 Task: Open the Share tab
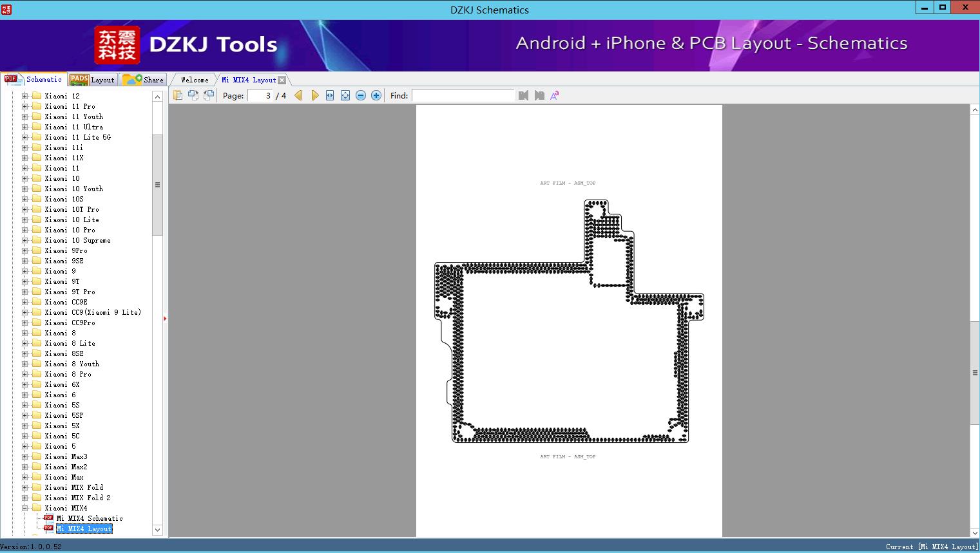tap(143, 80)
